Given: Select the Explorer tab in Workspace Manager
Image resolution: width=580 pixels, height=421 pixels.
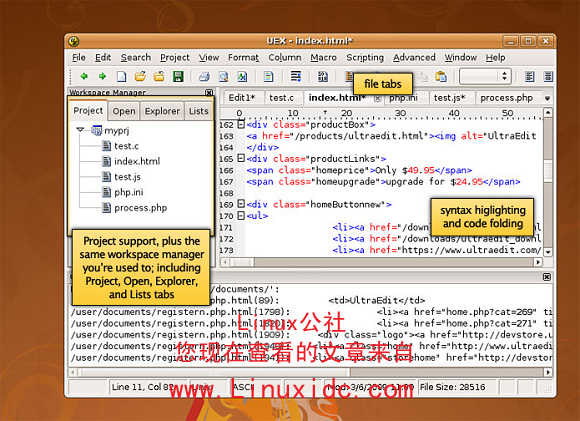Looking at the screenshot, I should point(162,111).
